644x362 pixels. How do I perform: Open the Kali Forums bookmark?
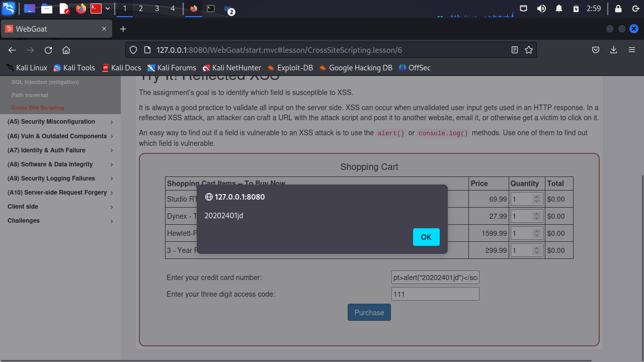coord(172,68)
